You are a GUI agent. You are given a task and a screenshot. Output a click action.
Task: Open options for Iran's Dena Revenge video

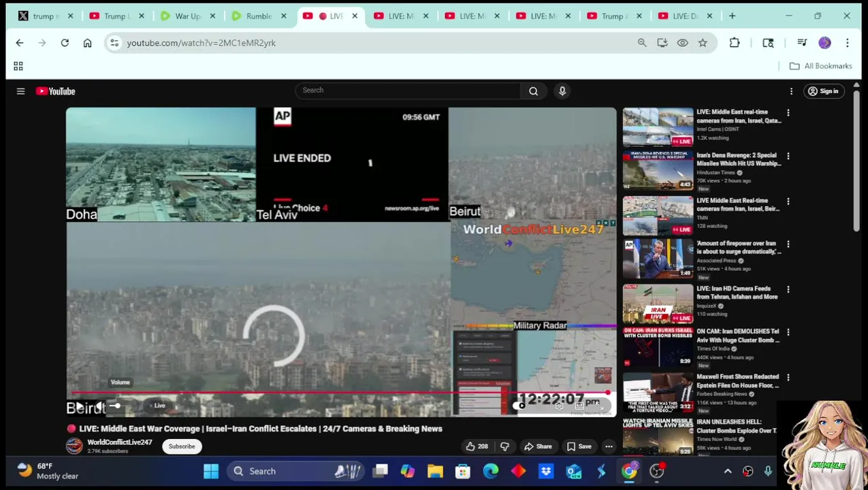point(788,157)
